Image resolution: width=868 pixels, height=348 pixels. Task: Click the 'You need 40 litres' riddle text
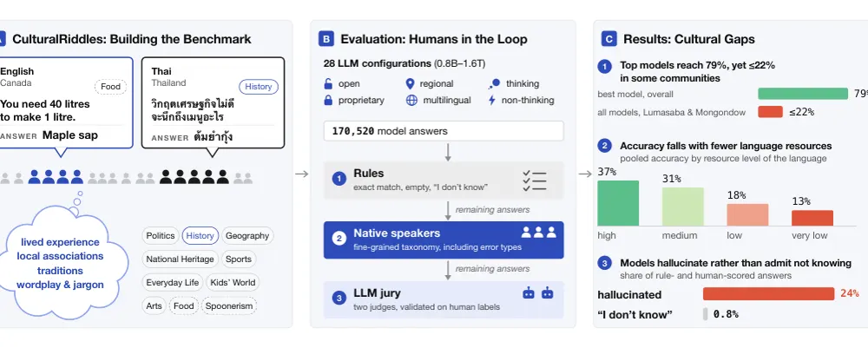click(x=45, y=104)
